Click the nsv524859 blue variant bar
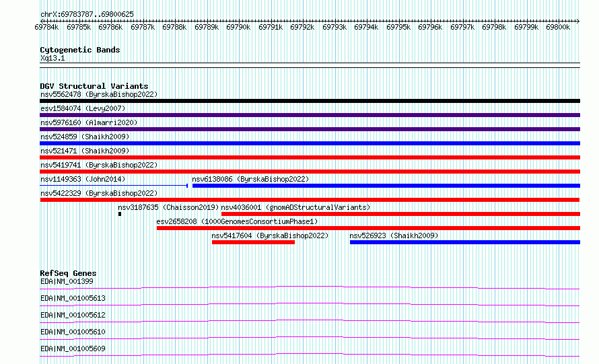Image resolution: width=599 pixels, height=364 pixels. click(310, 143)
